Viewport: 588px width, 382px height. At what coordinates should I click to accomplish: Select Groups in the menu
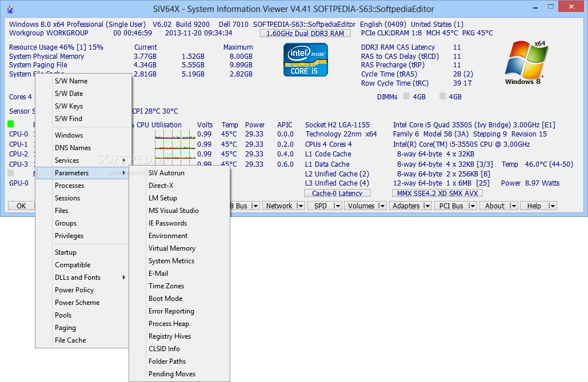[83, 223]
